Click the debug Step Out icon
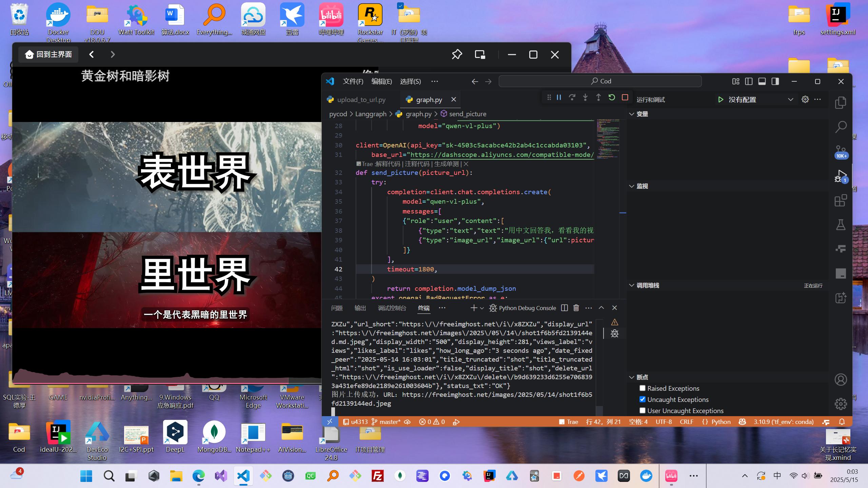This screenshot has width=868, height=488. point(598,98)
